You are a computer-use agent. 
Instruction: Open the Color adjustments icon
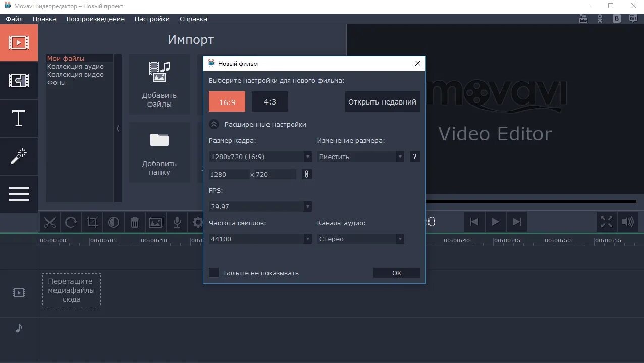pyautogui.click(x=114, y=222)
